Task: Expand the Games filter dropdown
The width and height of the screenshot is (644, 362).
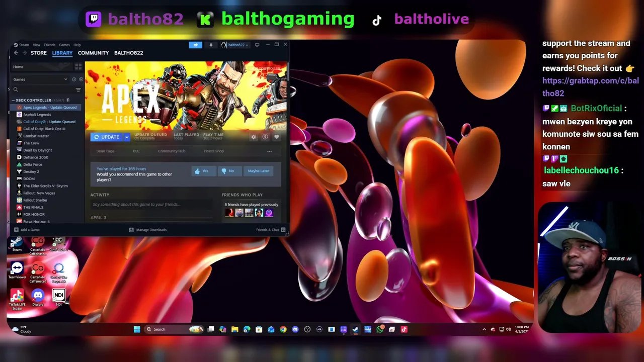Action: [40, 79]
